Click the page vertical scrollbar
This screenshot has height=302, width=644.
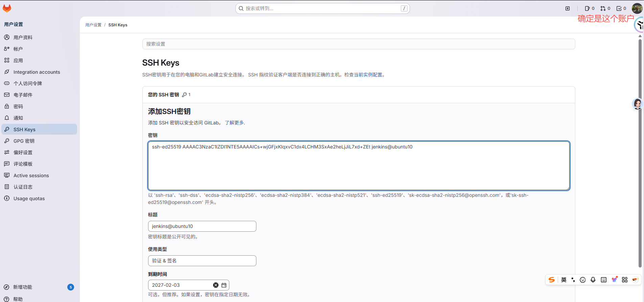click(x=640, y=152)
